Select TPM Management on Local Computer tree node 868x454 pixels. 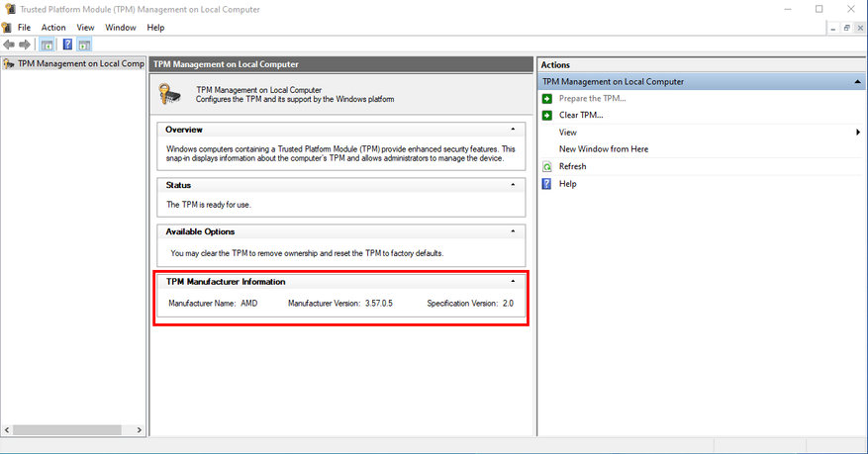[x=80, y=63]
